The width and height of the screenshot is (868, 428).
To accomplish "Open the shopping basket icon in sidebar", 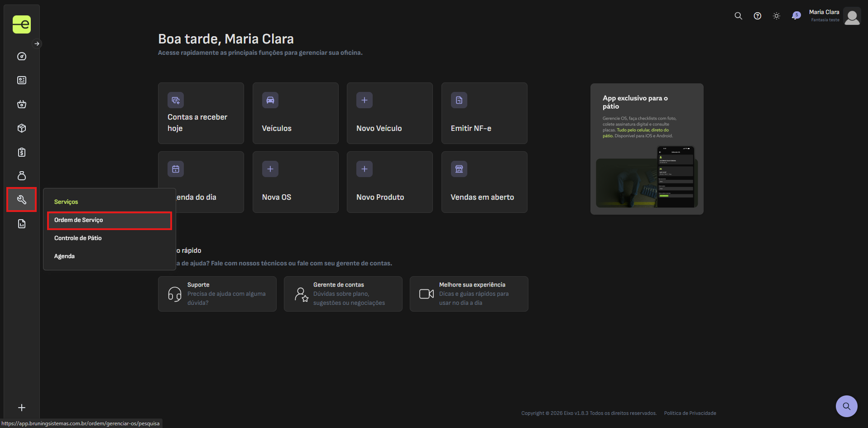I will click(x=22, y=104).
